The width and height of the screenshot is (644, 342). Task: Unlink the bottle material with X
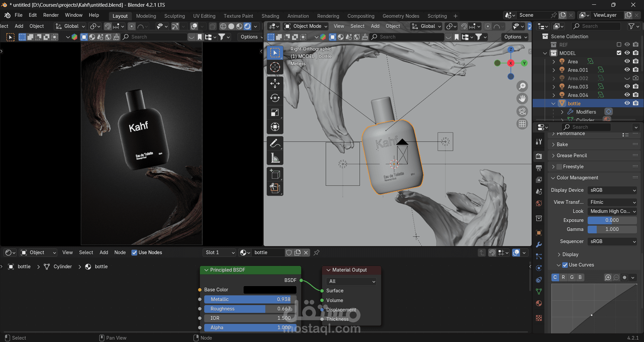pyautogui.click(x=306, y=252)
